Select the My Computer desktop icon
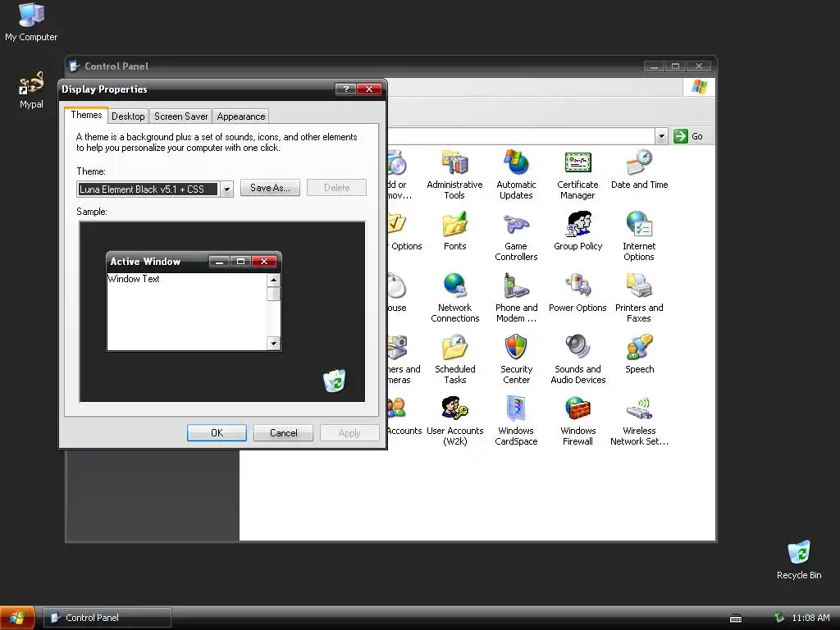 (31, 22)
